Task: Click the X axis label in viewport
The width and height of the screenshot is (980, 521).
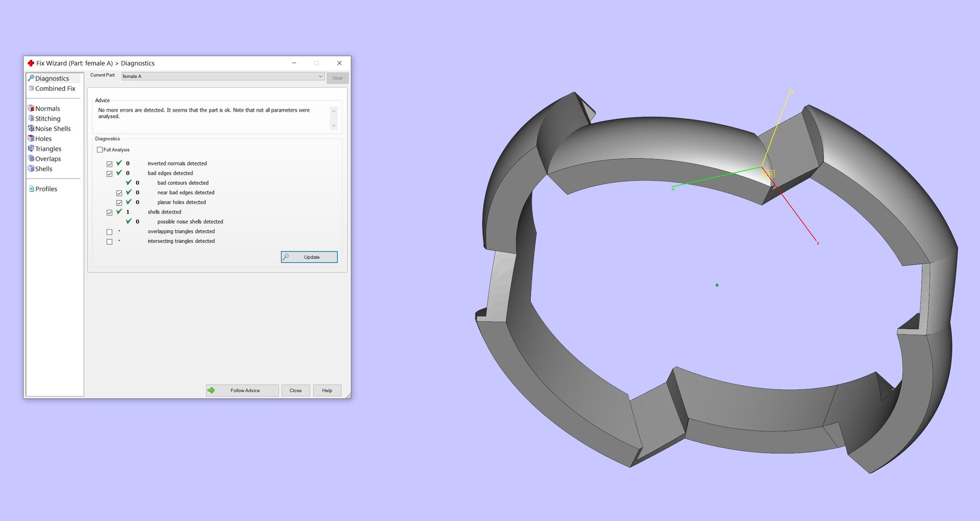Action: coord(673,189)
